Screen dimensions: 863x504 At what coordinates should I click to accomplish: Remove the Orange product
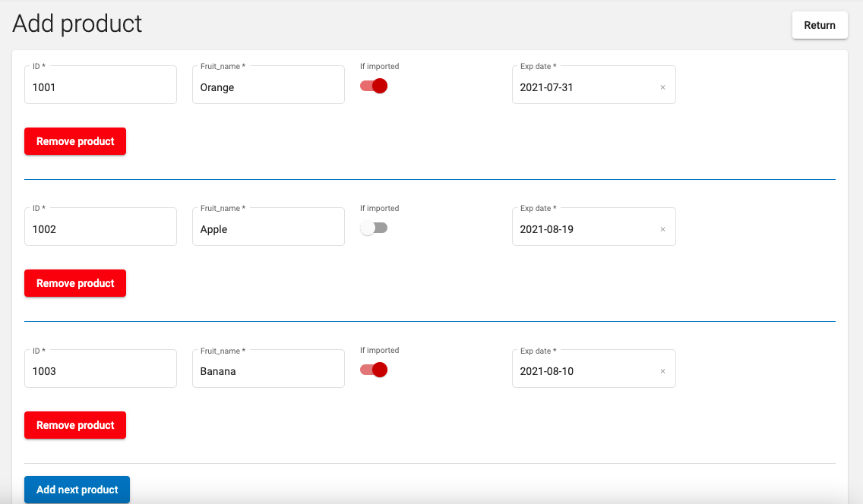pos(75,141)
